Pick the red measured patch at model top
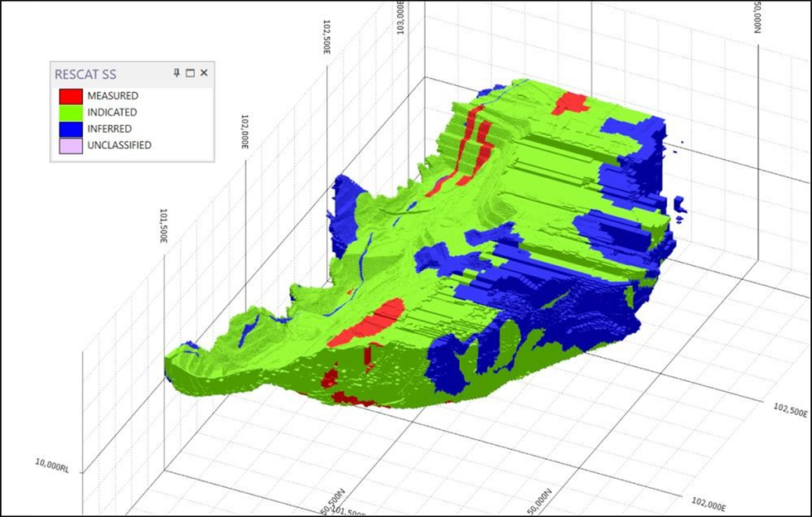Screen dimensions: 812x517 [x=570, y=103]
